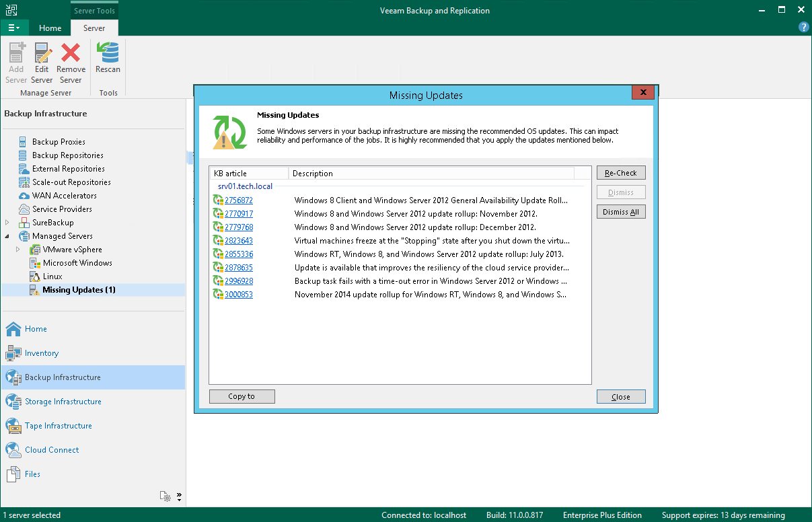Click the Close button in dialog
The height and width of the screenshot is (522, 812).
tap(621, 397)
